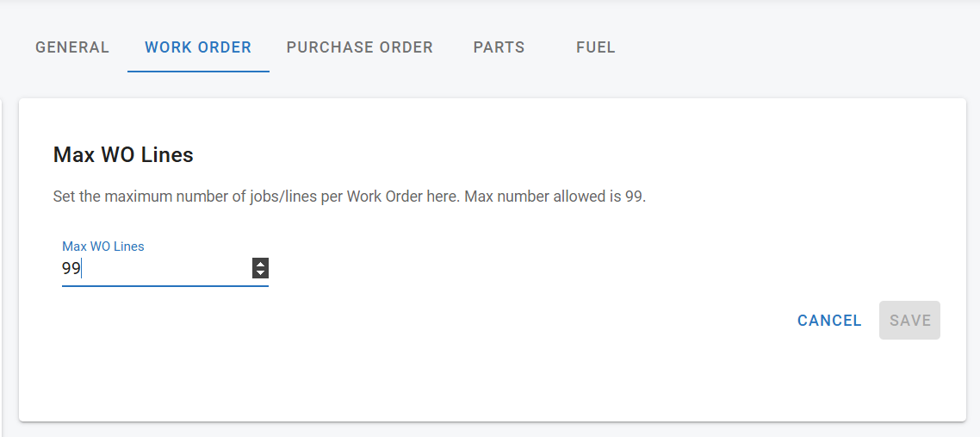Switch to the PURCHASE ORDER tab
This screenshot has width=980, height=437.
pyautogui.click(x=360, y=47)
